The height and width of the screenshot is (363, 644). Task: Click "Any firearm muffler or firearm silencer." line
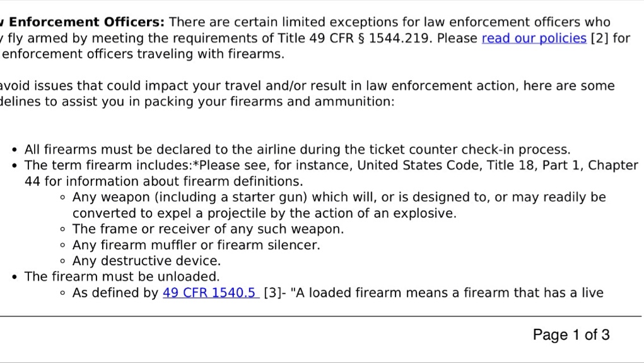pos(196,245)
